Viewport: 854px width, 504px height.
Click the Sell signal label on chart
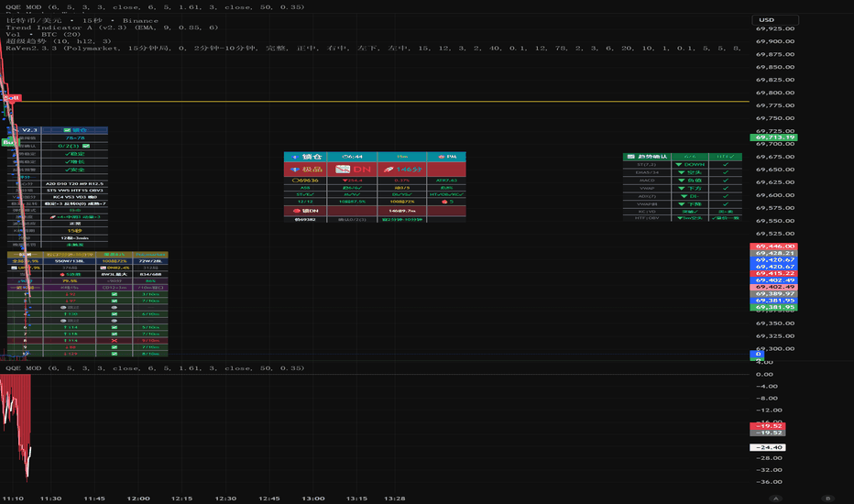(12, 96)
